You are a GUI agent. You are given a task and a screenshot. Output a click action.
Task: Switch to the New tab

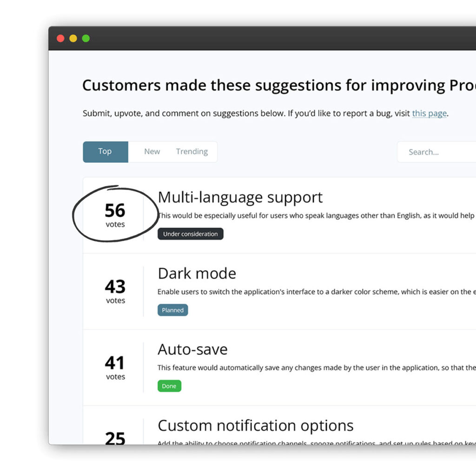click(152, 151)
